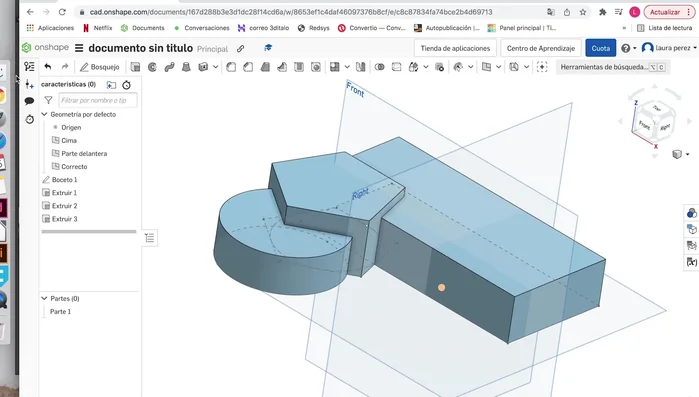699x397 pixels.
Task: Click the document link icon beside Principal
Action: (x=240, y=49)
